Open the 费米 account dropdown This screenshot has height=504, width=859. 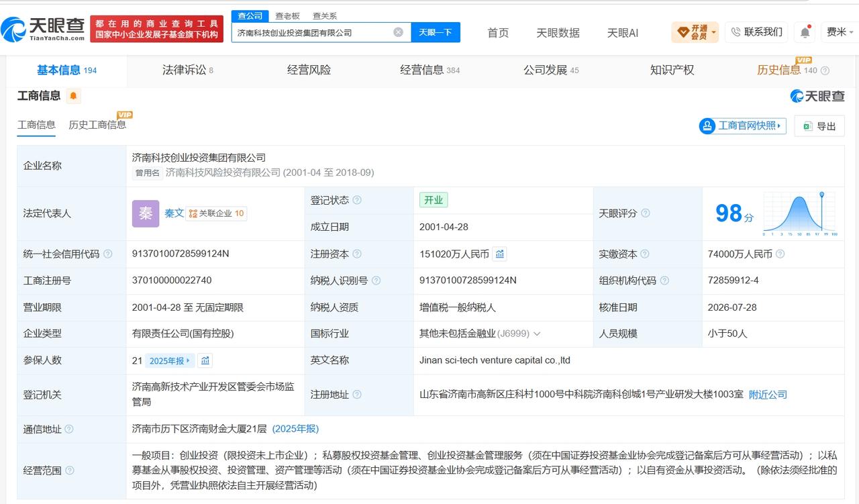[x=841, y=32]
